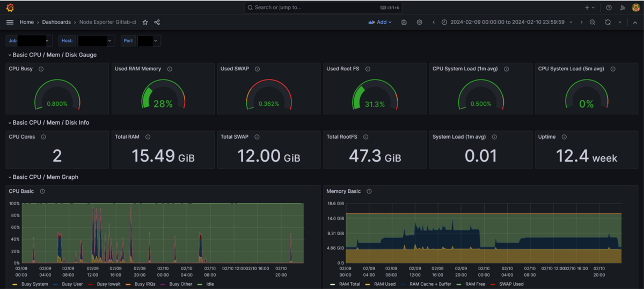Click info icon beside CPU System Load (1m avg)

click(507, 69)
